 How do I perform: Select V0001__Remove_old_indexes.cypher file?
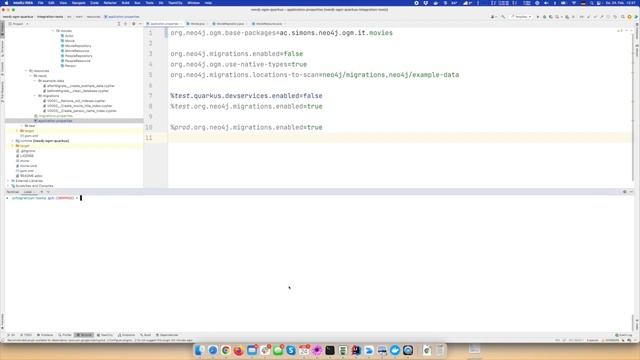coord(74,101)
